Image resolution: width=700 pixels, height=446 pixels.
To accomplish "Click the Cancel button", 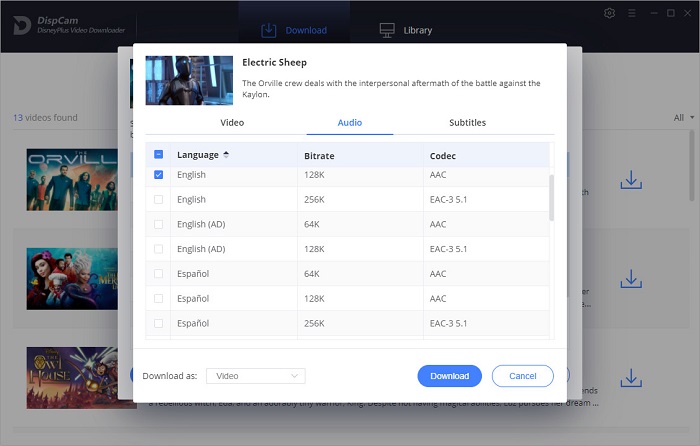I will click(523, 376).
